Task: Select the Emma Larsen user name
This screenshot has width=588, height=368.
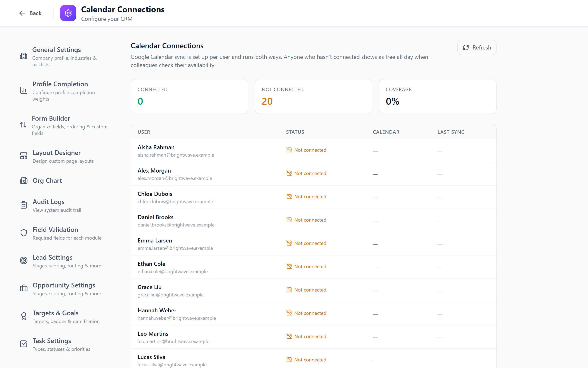Action: click(155, 240)
